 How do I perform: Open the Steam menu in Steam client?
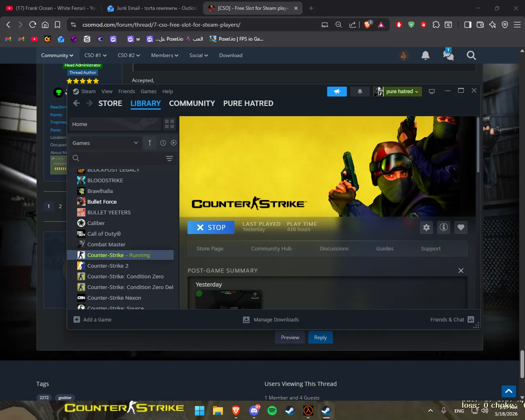click(x=84, y=92)
